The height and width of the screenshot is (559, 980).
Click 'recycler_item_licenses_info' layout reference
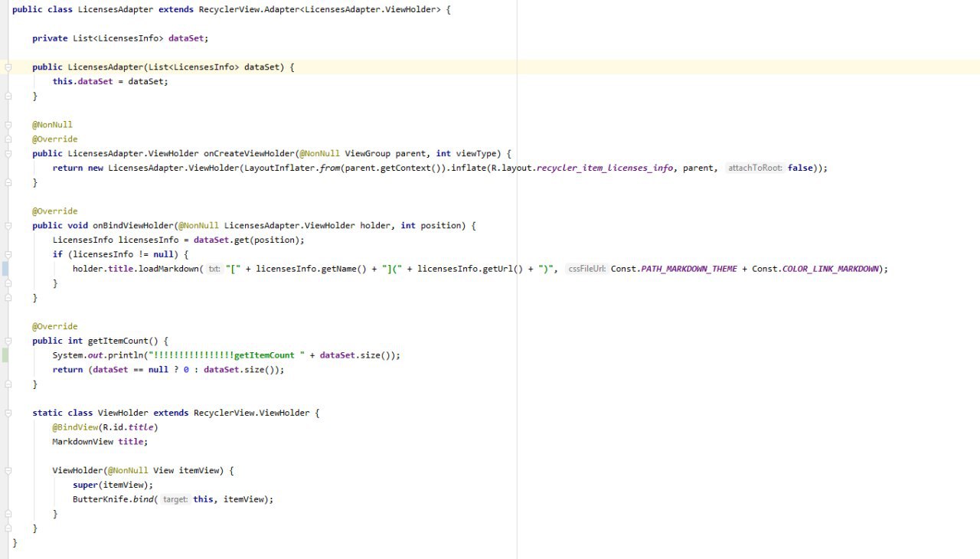[605, 168]
